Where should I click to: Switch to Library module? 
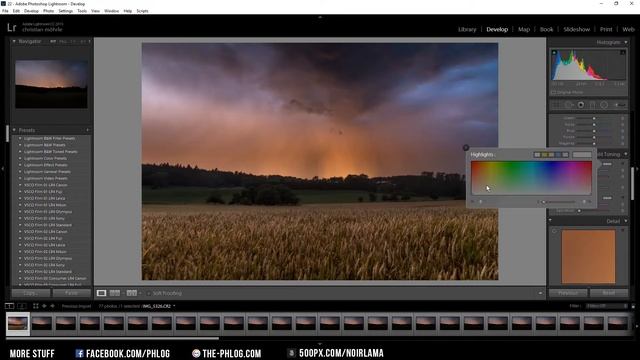[x=467, y=29]
